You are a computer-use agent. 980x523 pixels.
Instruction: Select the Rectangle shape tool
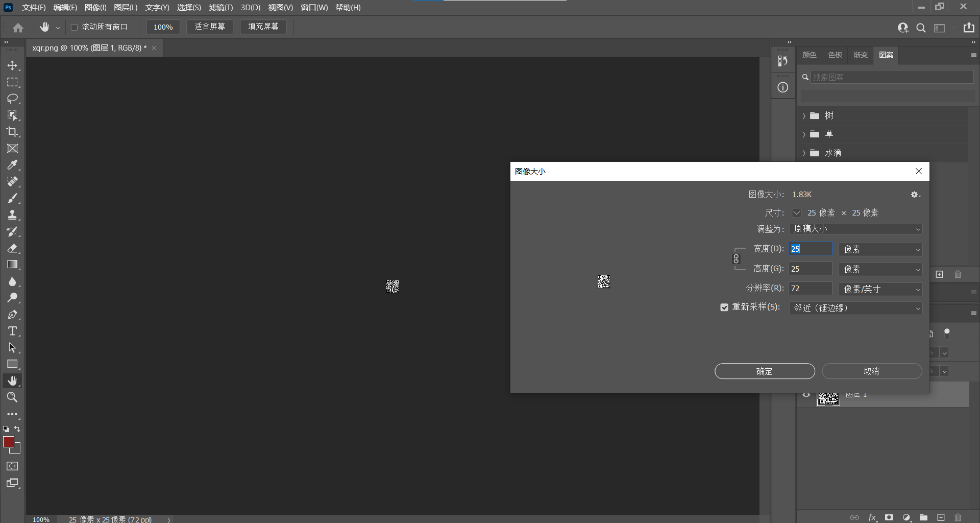[12, 364]
